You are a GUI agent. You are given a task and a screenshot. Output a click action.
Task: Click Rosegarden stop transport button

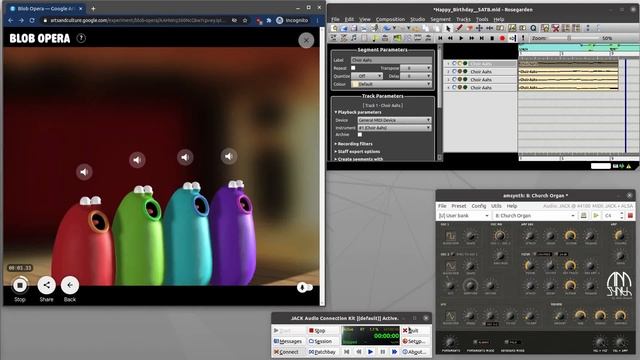tap(492, 38)
